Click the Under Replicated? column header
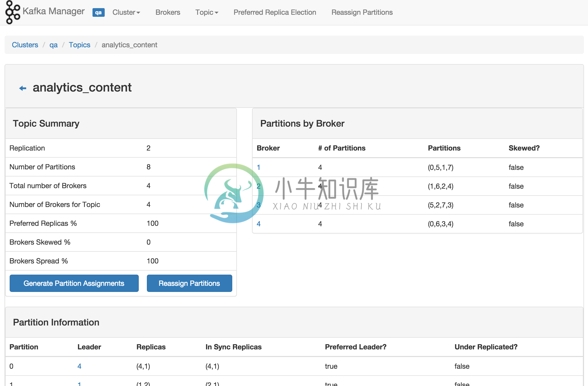The image size is (588, 386). click(x=486, y=347)
